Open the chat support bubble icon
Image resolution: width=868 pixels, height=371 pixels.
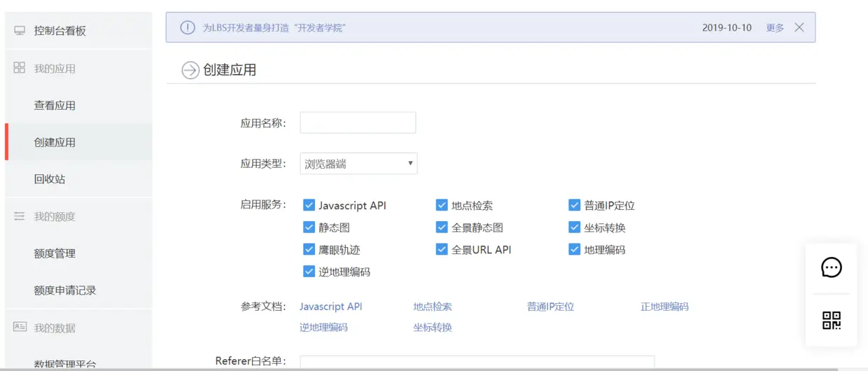[832, 267]
